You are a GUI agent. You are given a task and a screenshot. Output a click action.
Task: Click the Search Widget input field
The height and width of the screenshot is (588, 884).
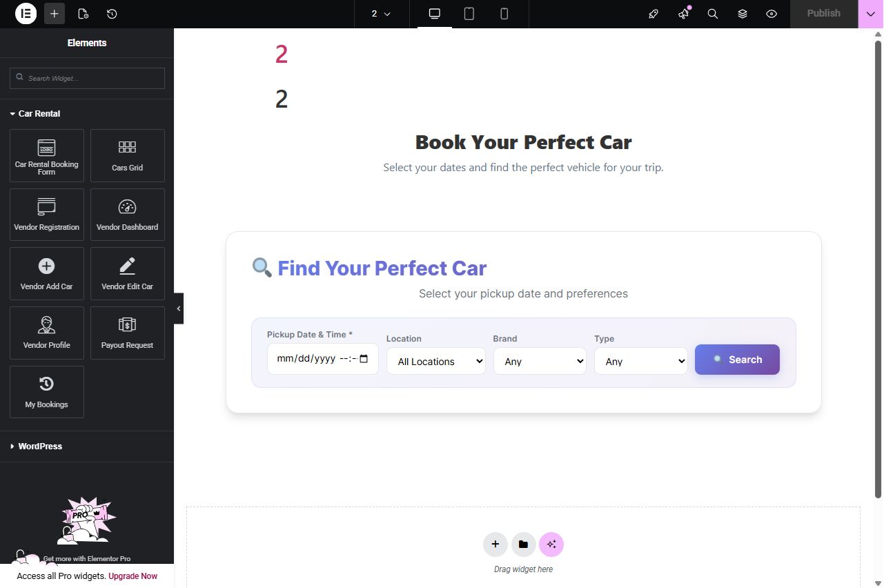pyautogui.click(x=87, y=78)
